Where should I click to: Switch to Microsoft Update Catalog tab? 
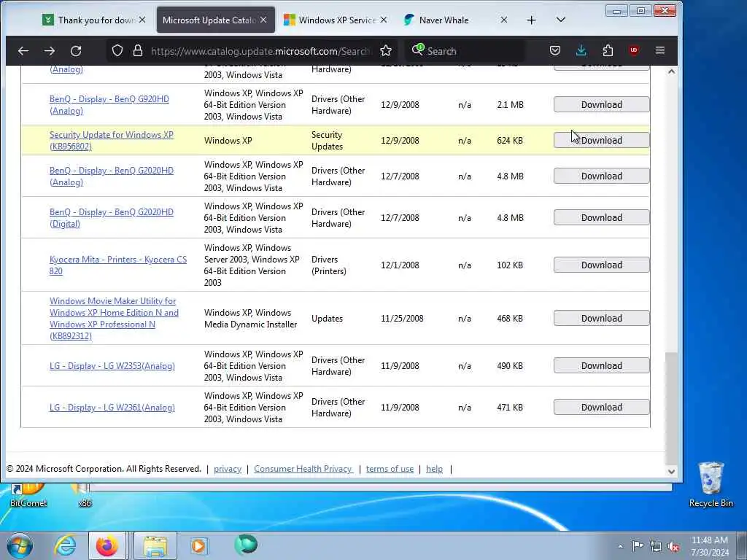[x=216, y=20]
